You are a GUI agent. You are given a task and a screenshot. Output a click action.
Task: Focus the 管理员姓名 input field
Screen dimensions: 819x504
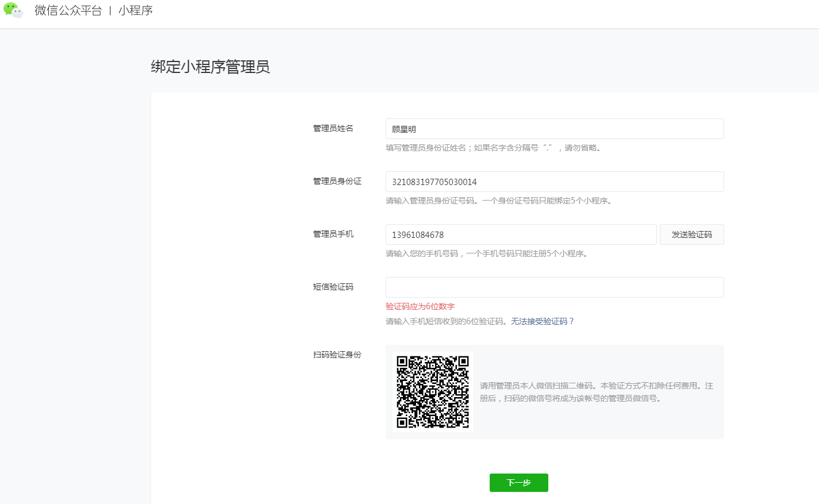tap(555, 129)
